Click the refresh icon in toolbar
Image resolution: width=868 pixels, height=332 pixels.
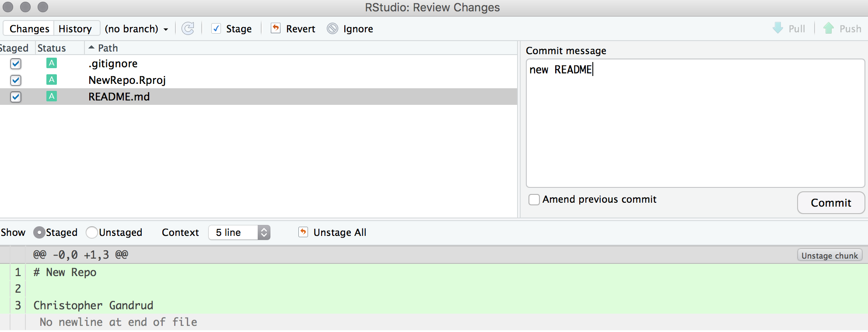(188, 28)
